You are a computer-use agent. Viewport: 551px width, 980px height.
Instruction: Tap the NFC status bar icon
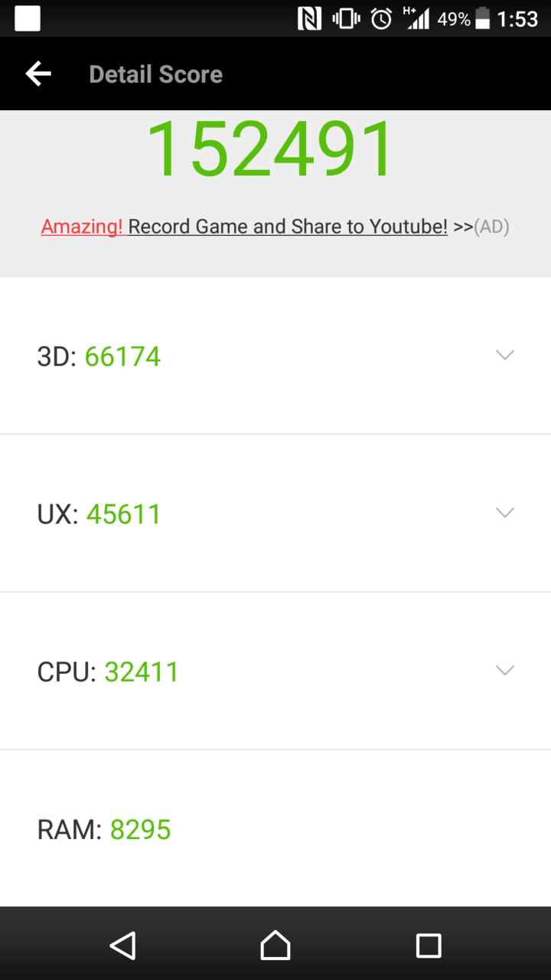[309, 19]
